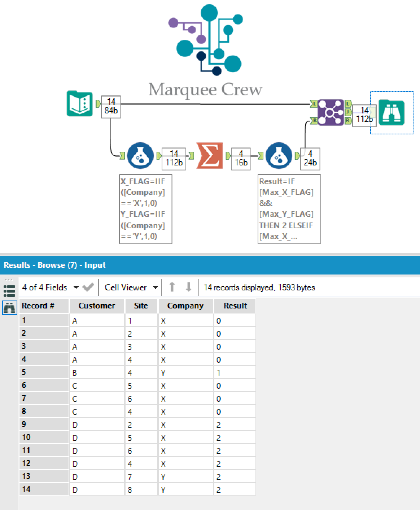420x510 pixels.
Task: Open the metadata view icon in Results
Action: (9, 291)
